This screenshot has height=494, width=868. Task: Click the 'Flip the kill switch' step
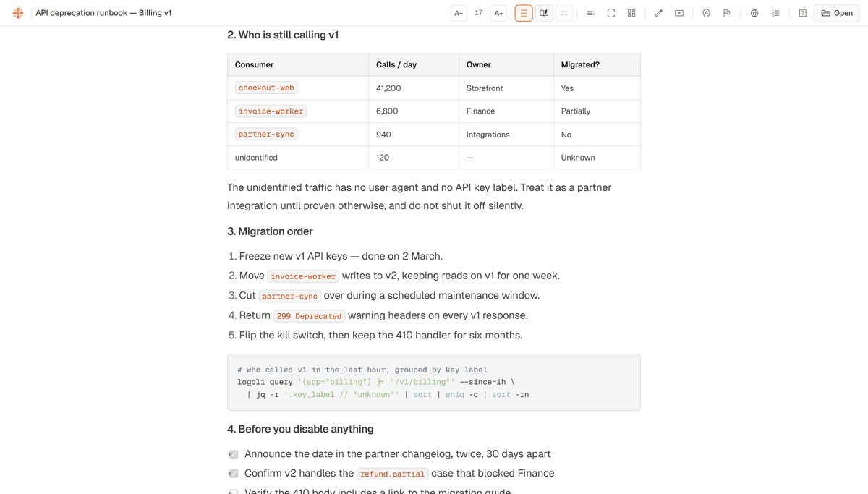(x=380, y=336)
